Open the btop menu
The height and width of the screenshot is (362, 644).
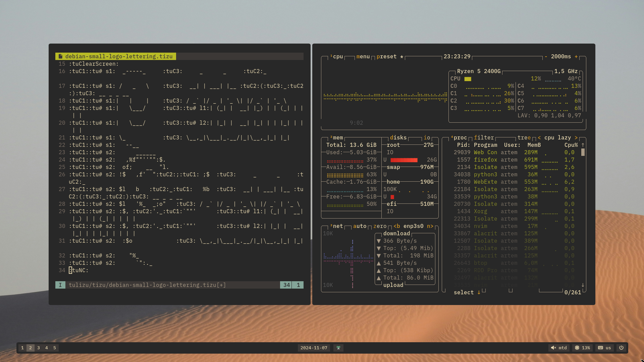pos(363,57)
